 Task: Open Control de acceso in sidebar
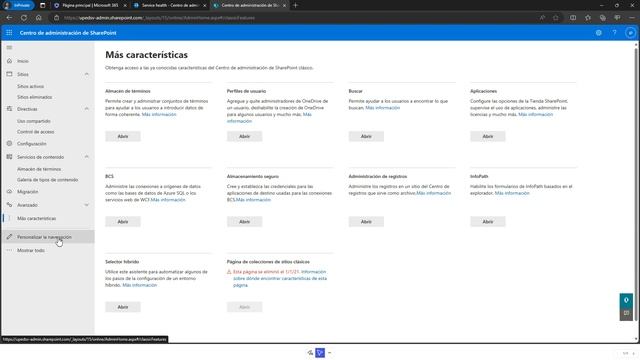(x=36, y=132)
